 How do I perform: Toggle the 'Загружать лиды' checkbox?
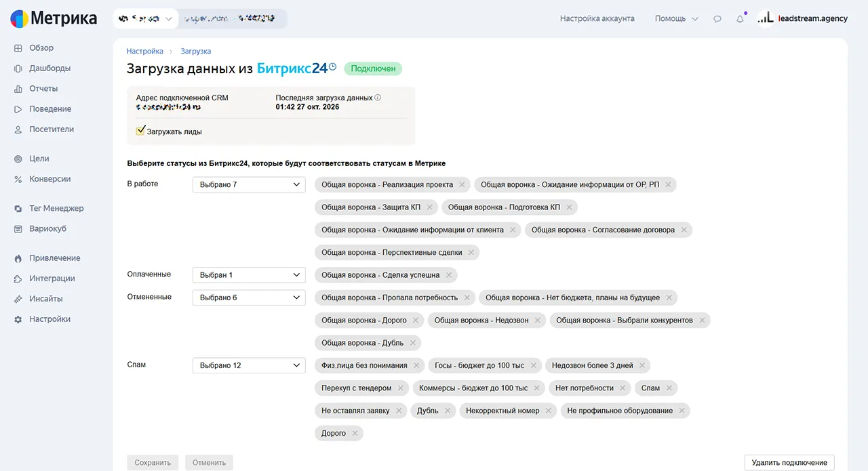(141, 131)
